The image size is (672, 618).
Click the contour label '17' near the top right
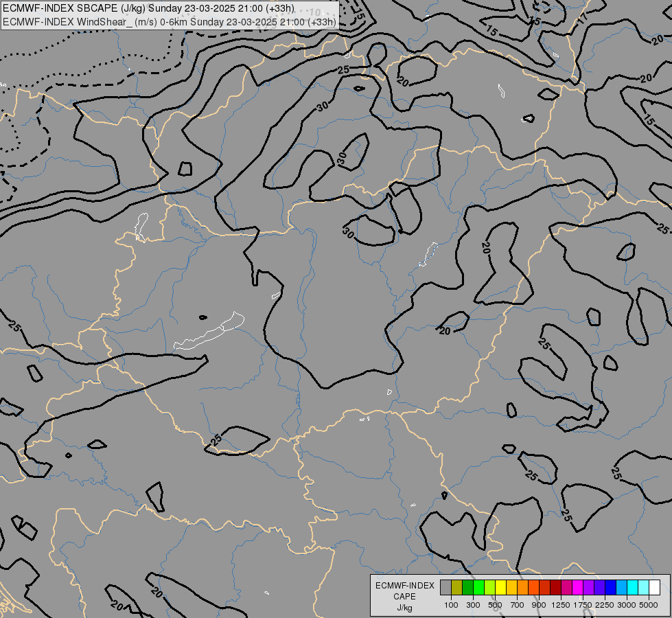point(583,19)
